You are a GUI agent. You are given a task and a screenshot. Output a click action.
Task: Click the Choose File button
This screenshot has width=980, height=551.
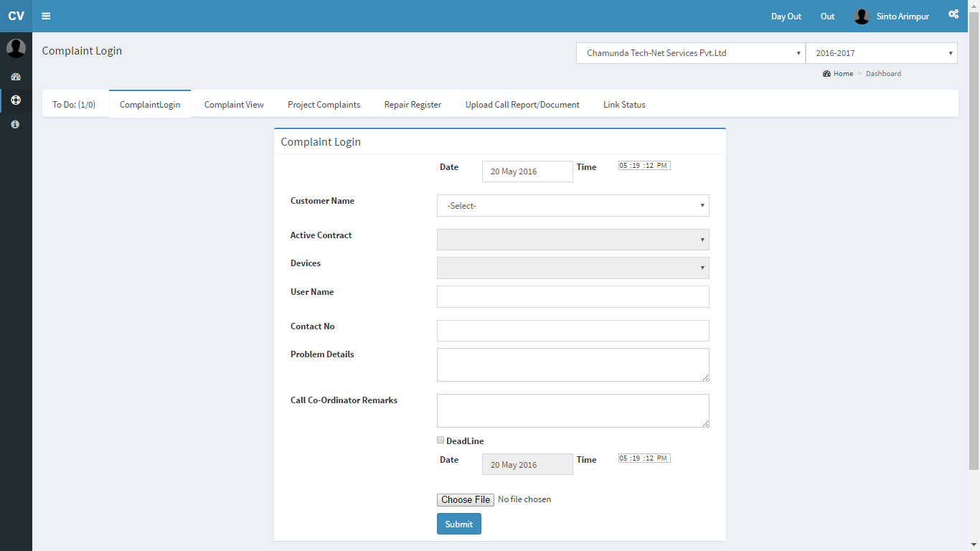coord(466,499)
